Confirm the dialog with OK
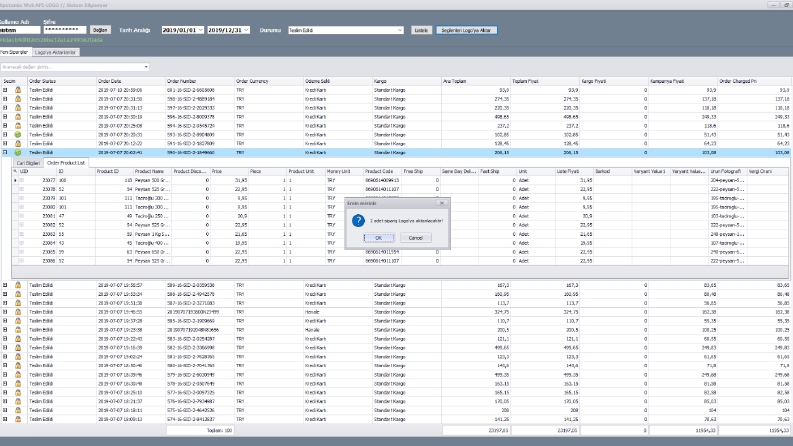793x446 pixels. coord(378,238)
